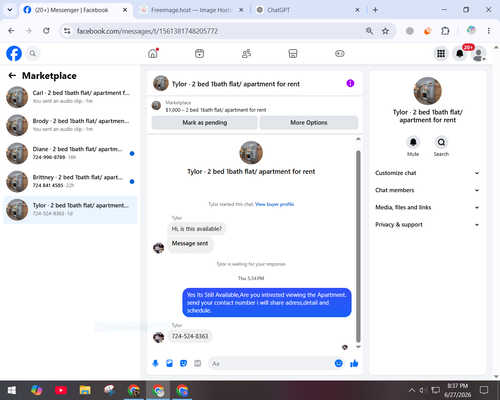Open Windows notification center icon
The width and height of the screenshot is (500, 400).
coord(484,390)
